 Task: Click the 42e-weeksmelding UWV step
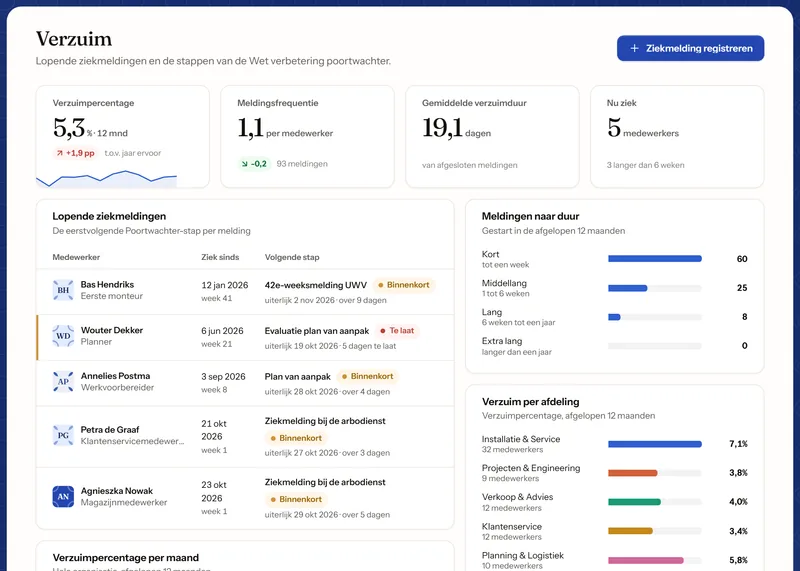click(x=315, y=285)
